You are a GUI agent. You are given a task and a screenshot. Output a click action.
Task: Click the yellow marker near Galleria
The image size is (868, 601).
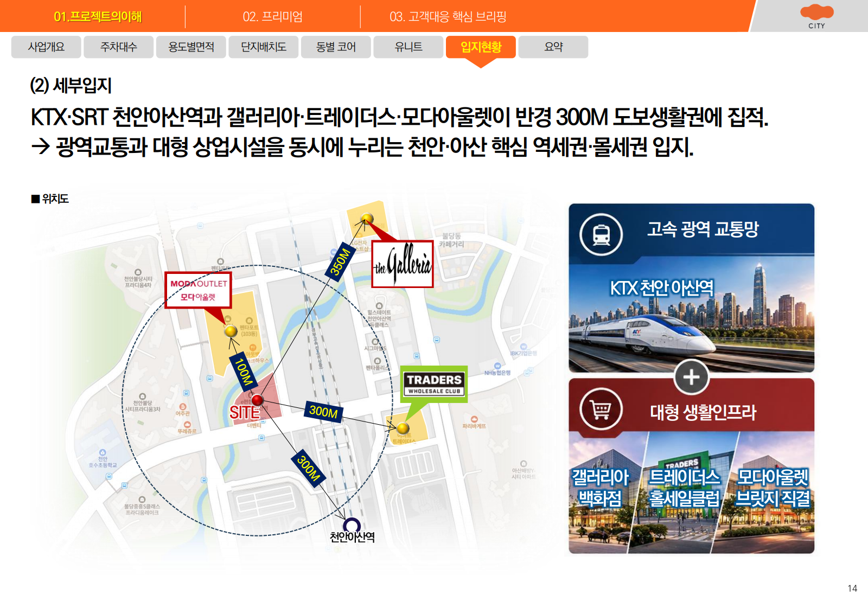[367, 219]
